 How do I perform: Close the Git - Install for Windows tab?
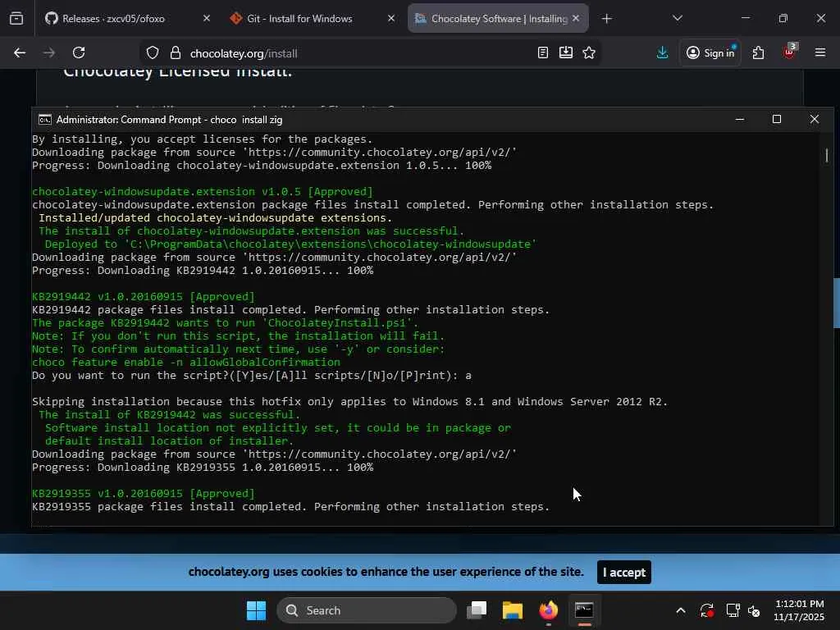[391, 19]
